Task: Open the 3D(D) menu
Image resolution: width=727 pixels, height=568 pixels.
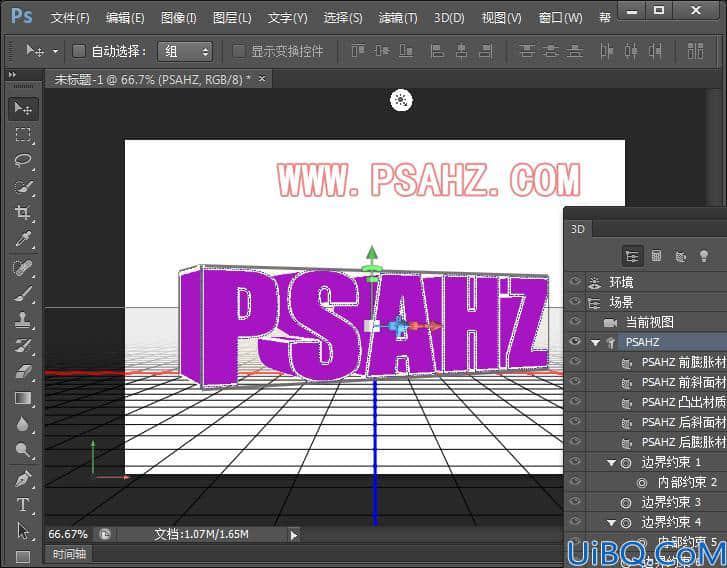Action: 449,18
